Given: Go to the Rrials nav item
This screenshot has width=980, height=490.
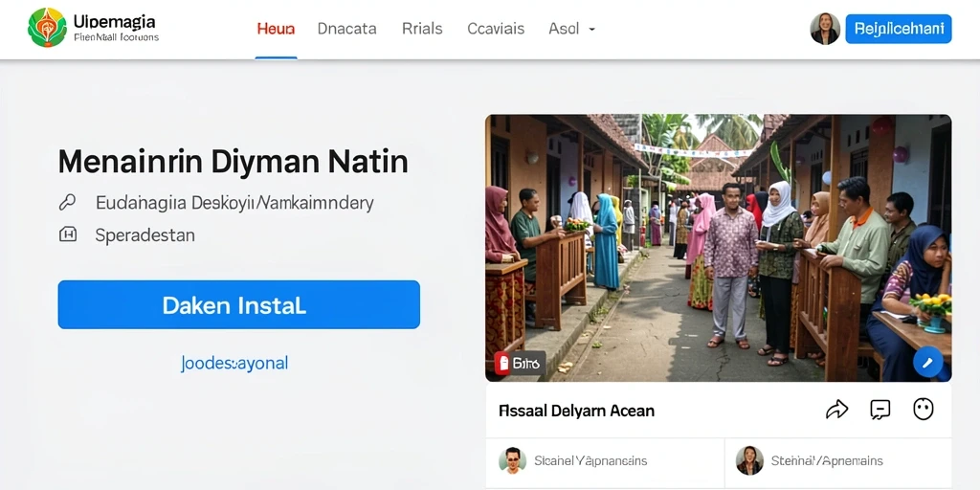Looking at the screenshot, I should (422, 29).
